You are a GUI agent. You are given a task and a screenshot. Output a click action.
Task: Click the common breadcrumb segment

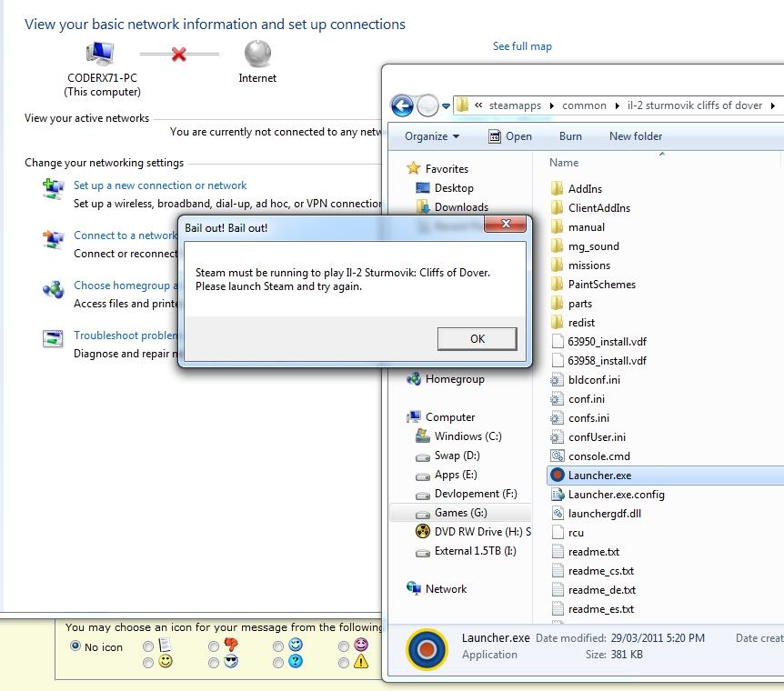tap(584, 105)
